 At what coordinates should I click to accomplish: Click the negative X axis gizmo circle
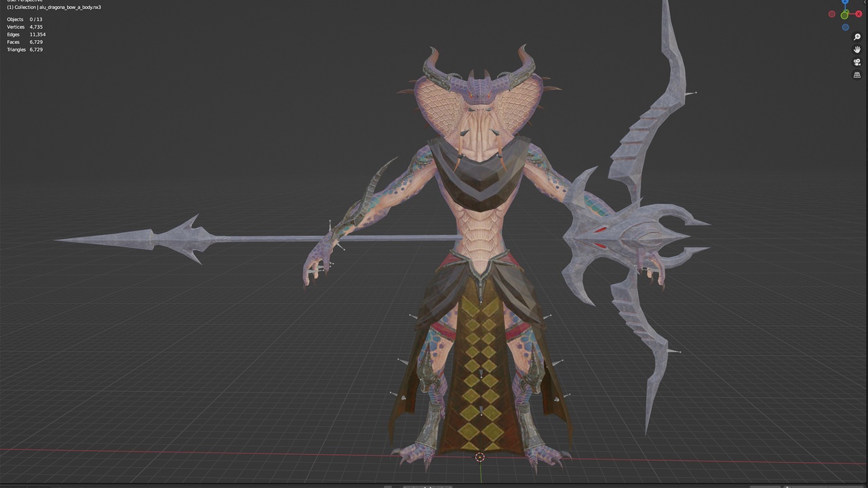pyautogui.click(x=832, y=14)
